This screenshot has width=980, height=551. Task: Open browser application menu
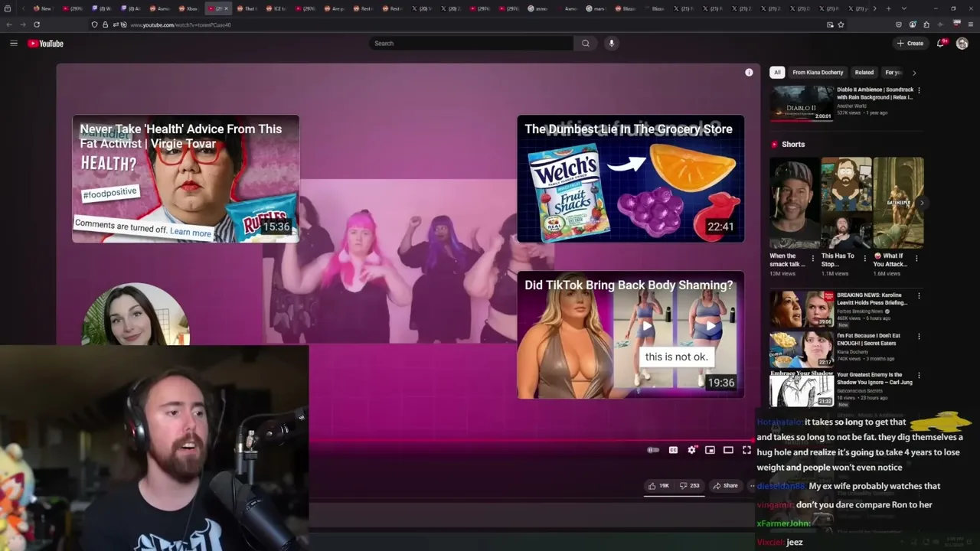point(969,24)
